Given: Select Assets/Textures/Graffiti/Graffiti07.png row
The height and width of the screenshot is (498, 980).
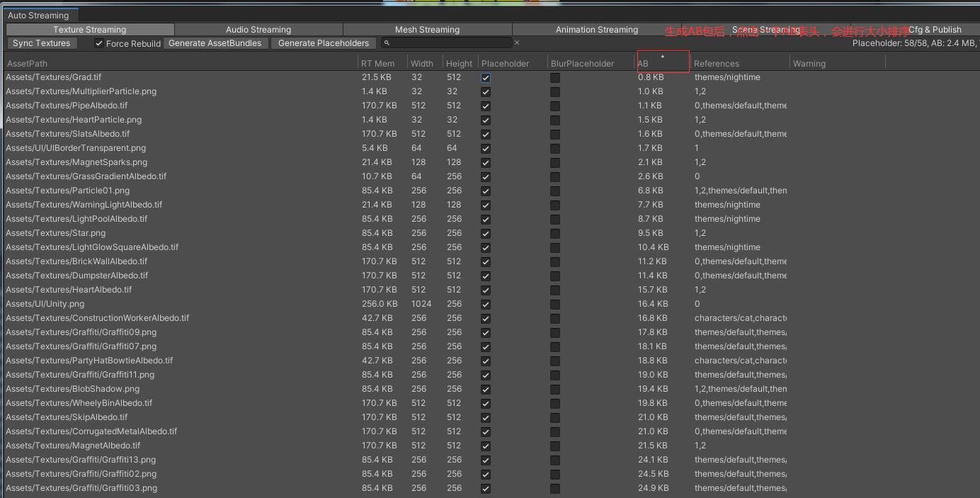Looking at the screenshot, I should [490, 346].
